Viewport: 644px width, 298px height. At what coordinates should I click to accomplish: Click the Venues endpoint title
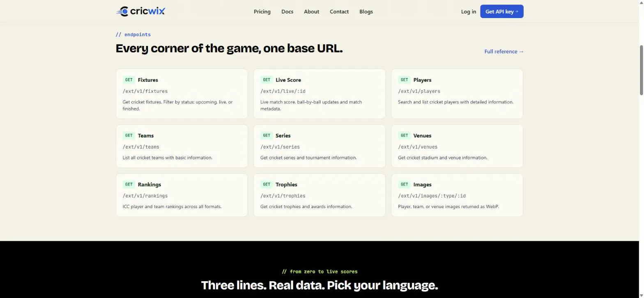tap(422, 135)
